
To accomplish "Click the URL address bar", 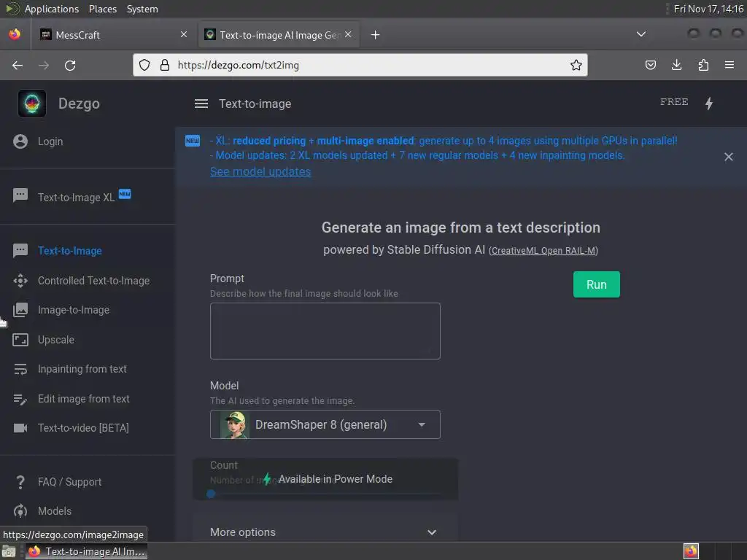I will (x=360, y=65).
